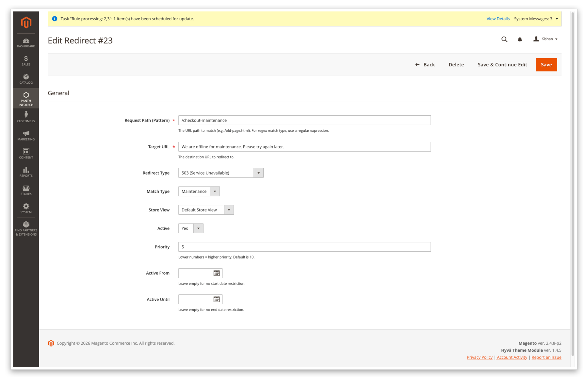Click the Customers sidebar icon
Screen dimensions: 588x382
pos(26,116)
